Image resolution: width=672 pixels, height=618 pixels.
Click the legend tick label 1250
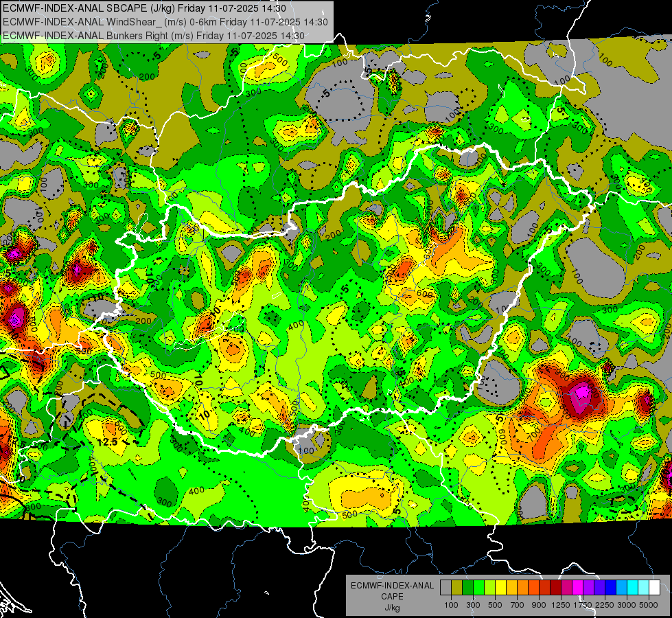[561, 605]
